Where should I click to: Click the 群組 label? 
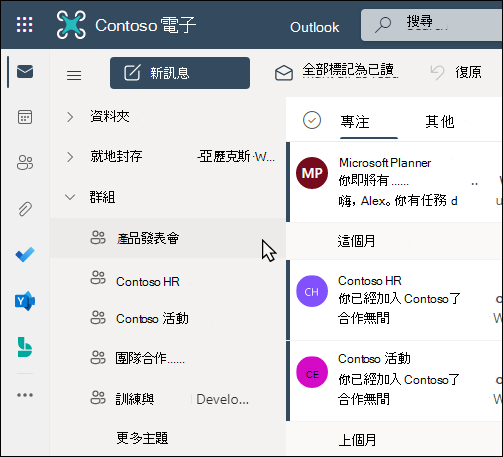[x=102, y=197]
